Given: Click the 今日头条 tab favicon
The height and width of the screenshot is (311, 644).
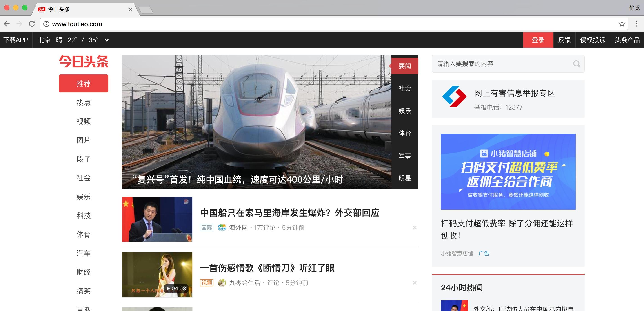Looking at the screenshot, I should [x=42, y=9].
